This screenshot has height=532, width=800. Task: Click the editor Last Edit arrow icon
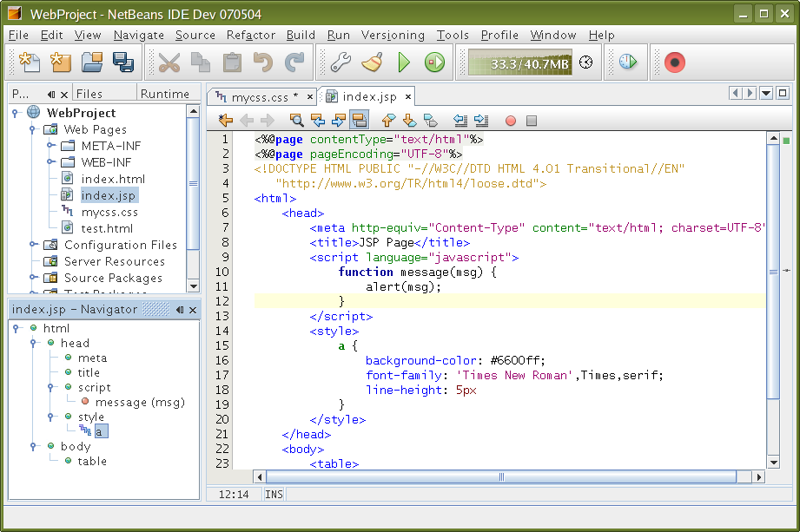(x=226, y=121)
